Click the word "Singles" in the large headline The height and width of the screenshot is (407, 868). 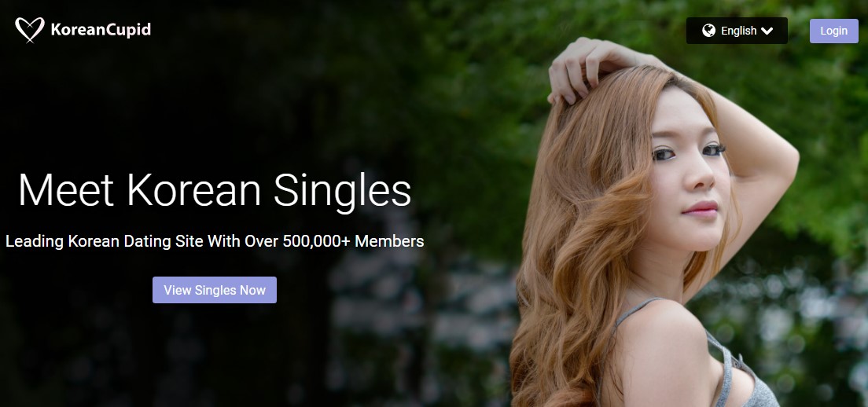pyautogui.click(x=342, y=192)
